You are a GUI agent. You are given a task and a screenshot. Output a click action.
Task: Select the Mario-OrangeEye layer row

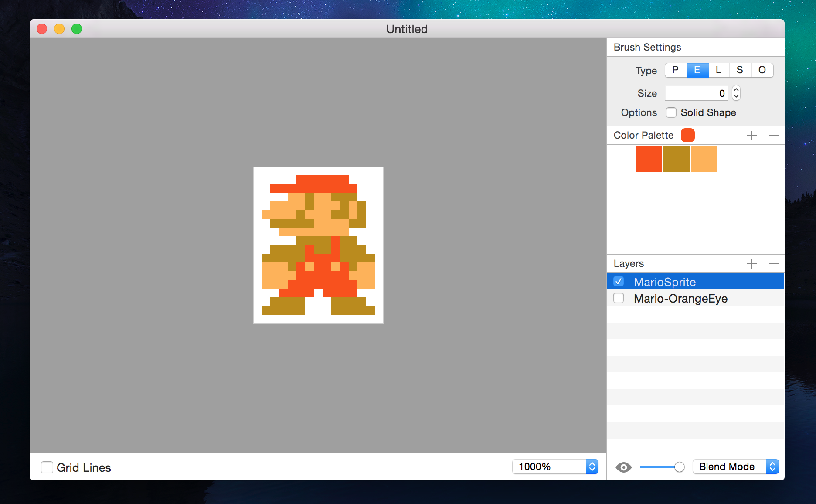695,298
